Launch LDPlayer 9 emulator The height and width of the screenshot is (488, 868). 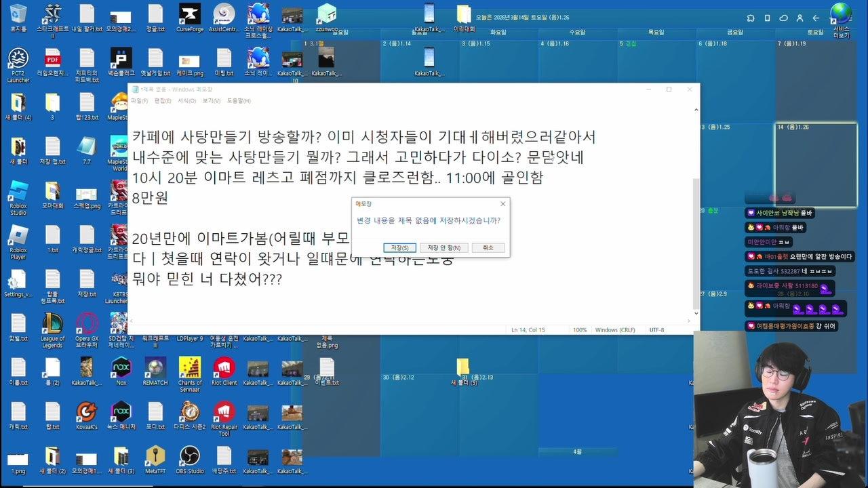coord(191,338)
